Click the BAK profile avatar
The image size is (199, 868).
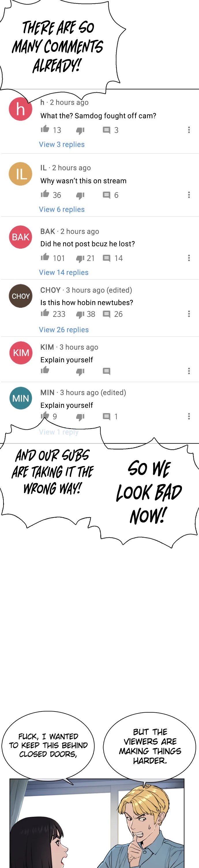click(x=20, y=237)
